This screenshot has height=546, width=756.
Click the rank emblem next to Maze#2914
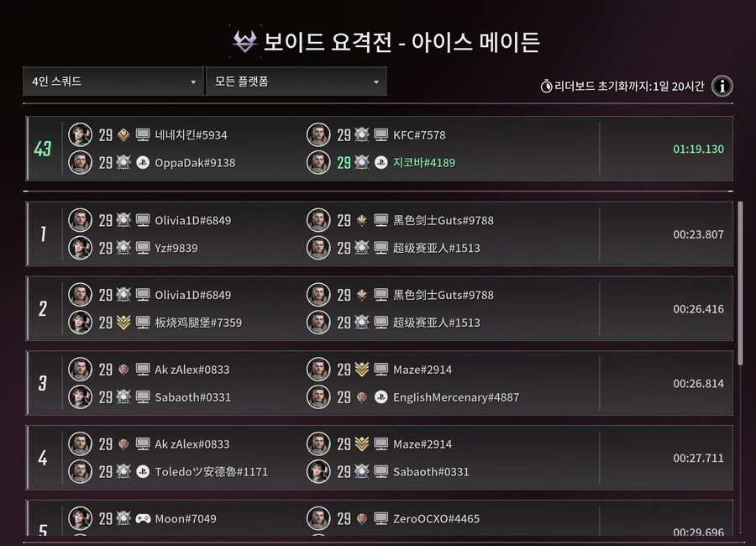[x=362, y=369]
